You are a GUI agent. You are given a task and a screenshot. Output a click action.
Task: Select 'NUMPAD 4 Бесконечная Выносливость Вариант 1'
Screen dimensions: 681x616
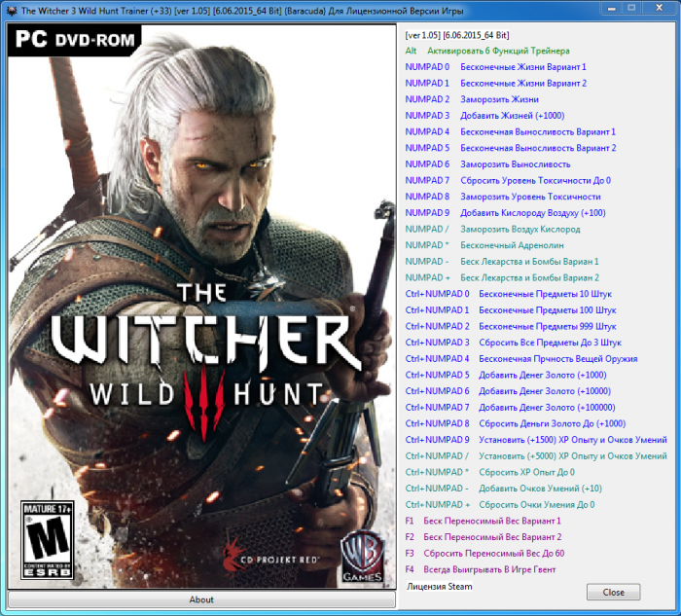[511, 131]
